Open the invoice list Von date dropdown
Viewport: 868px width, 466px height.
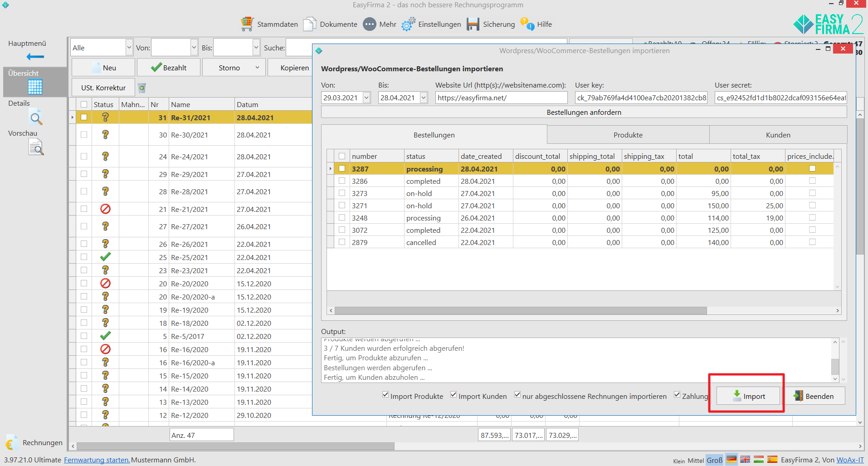[194, 48]
